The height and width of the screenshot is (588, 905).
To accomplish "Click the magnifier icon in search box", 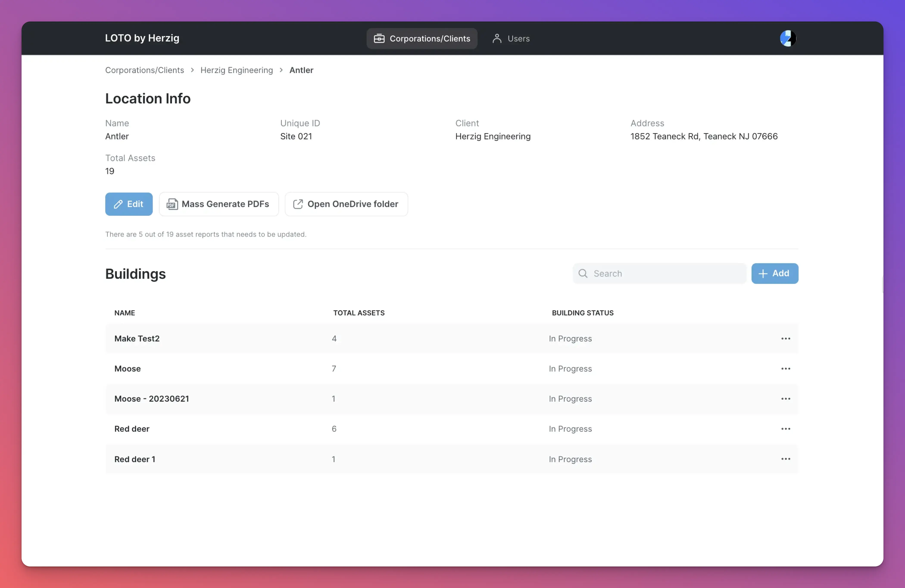I will click(x=583, y=273).
